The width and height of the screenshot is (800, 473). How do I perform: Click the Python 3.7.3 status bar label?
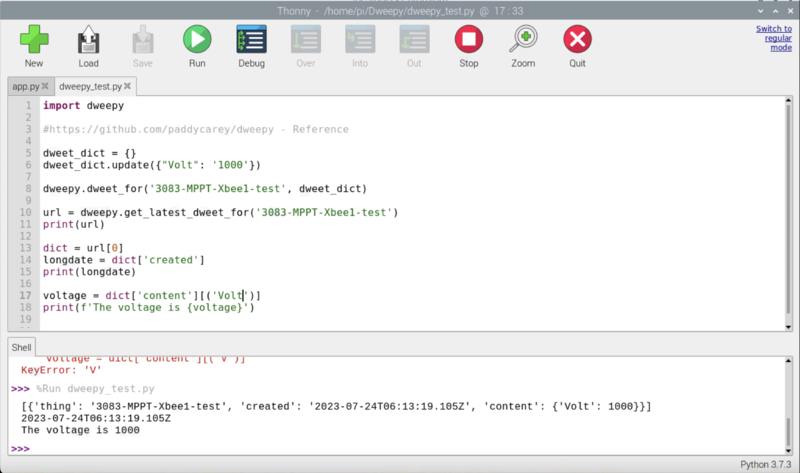pyautogui.click(x=765, y=464)
